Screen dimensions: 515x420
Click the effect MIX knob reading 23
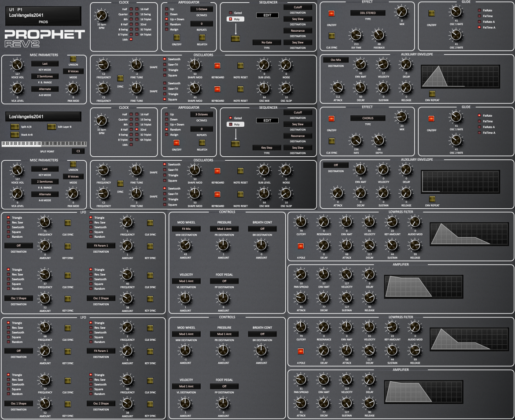[x=402, y=117]
